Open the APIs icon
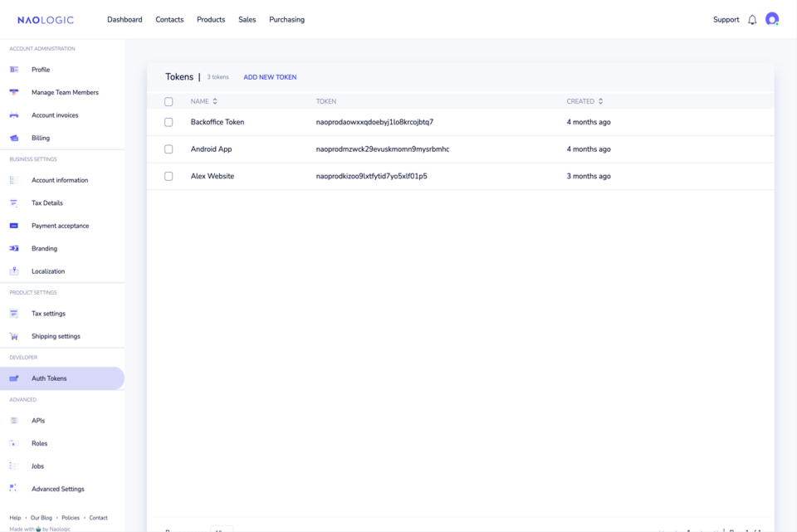 tap(14, 421)
